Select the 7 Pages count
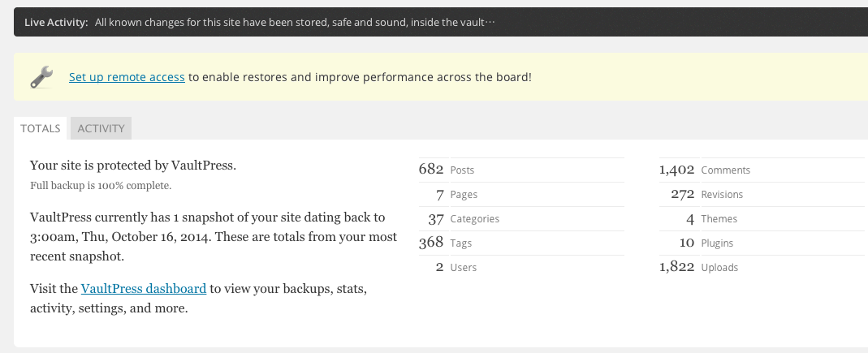Image resolution: width=868 pixels, height=353 pixels. (x=440, y=195)
